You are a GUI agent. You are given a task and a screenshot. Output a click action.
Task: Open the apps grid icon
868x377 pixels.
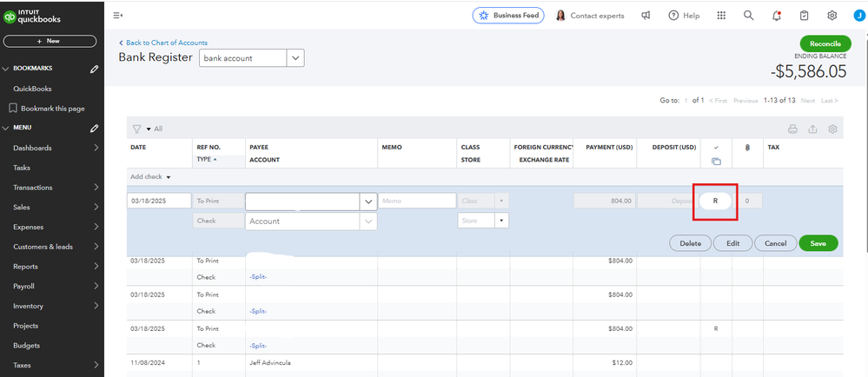coord(720,16)
